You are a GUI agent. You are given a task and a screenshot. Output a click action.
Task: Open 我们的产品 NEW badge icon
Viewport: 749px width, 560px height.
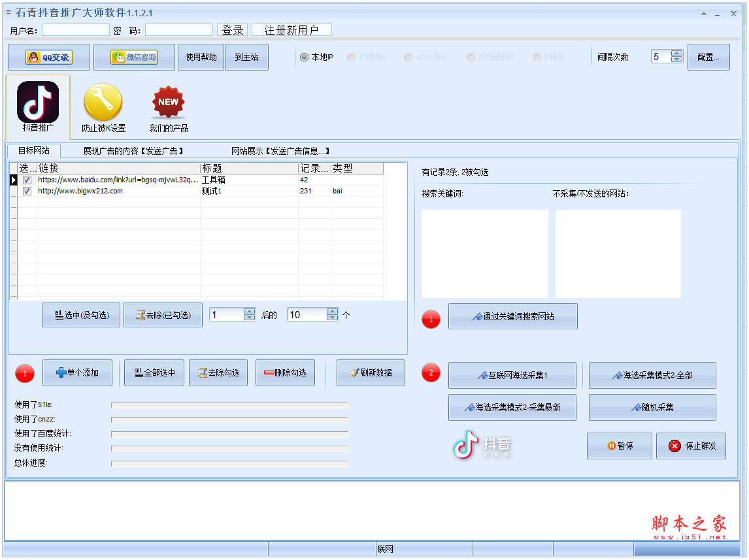pos(169,107)
